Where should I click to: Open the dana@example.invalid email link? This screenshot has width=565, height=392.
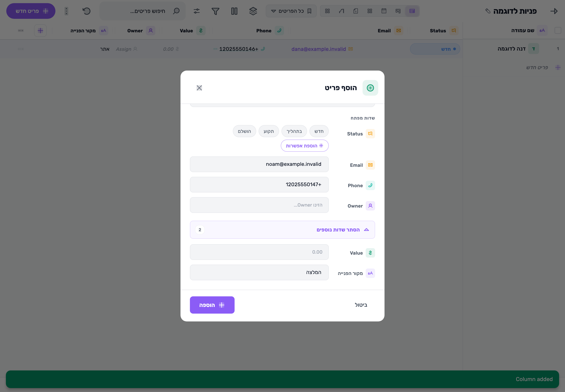tap(318, 49)
